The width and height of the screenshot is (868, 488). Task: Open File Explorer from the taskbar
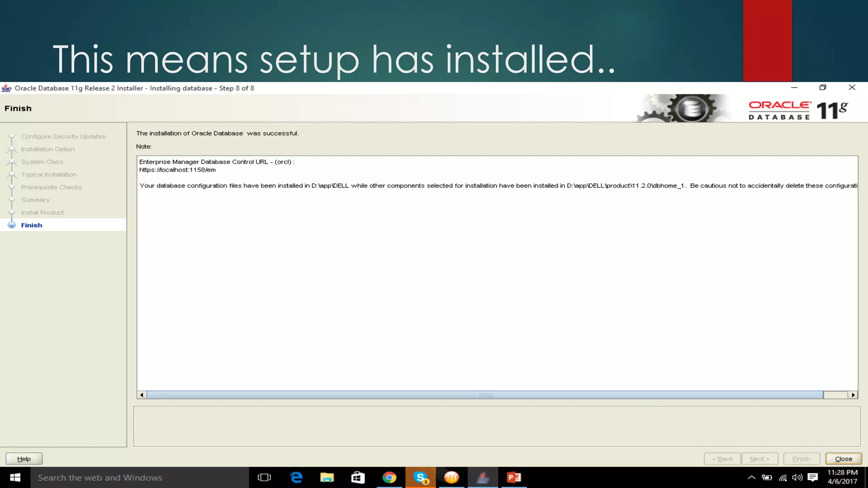click(327, 477)
